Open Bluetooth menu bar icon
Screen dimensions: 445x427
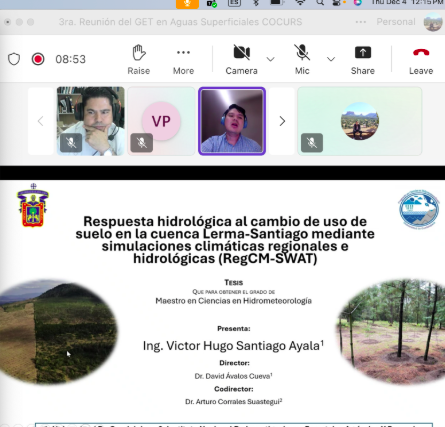tap(256, 3)
